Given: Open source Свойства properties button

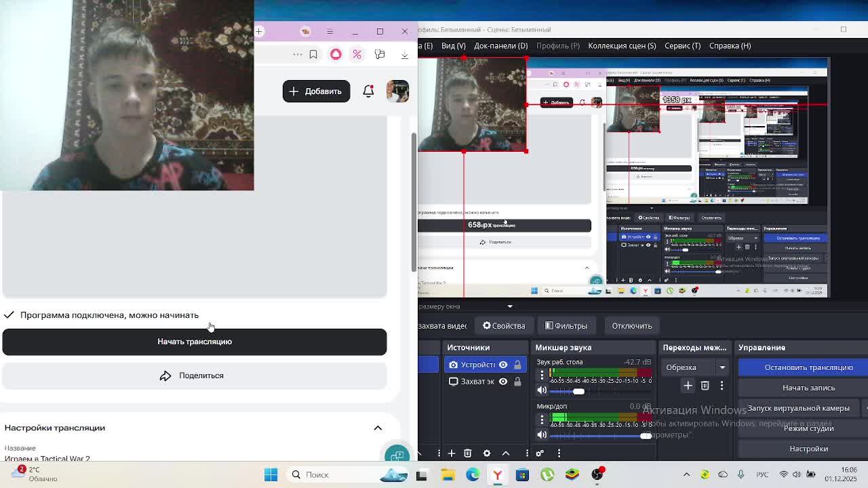Looking at the screenshot, I should pos(504,326).
